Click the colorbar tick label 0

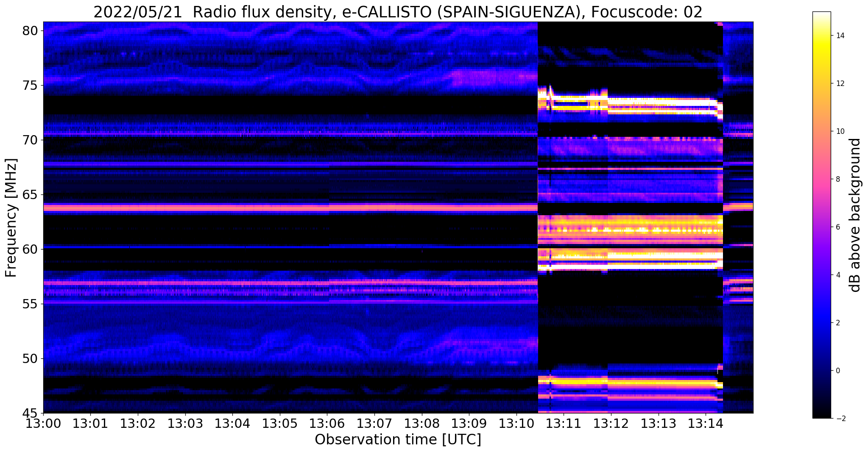point(837,371)
